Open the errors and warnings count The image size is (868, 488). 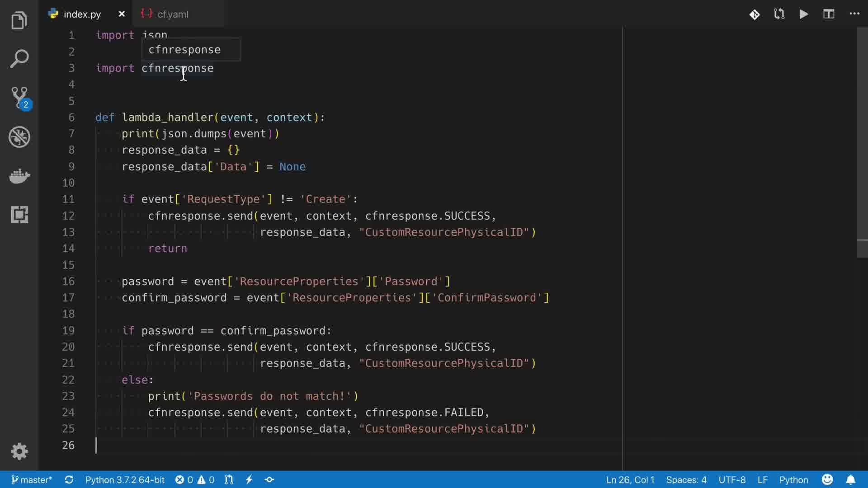[x=195, y=479]
